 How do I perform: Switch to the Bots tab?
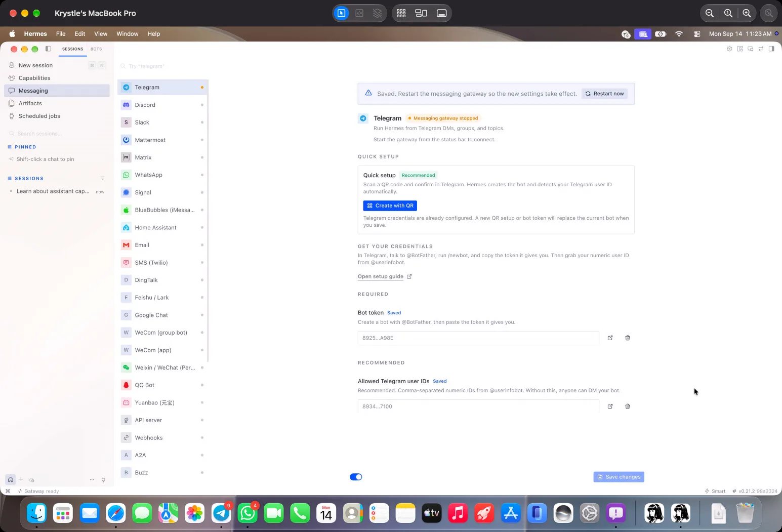coord(96,49)
